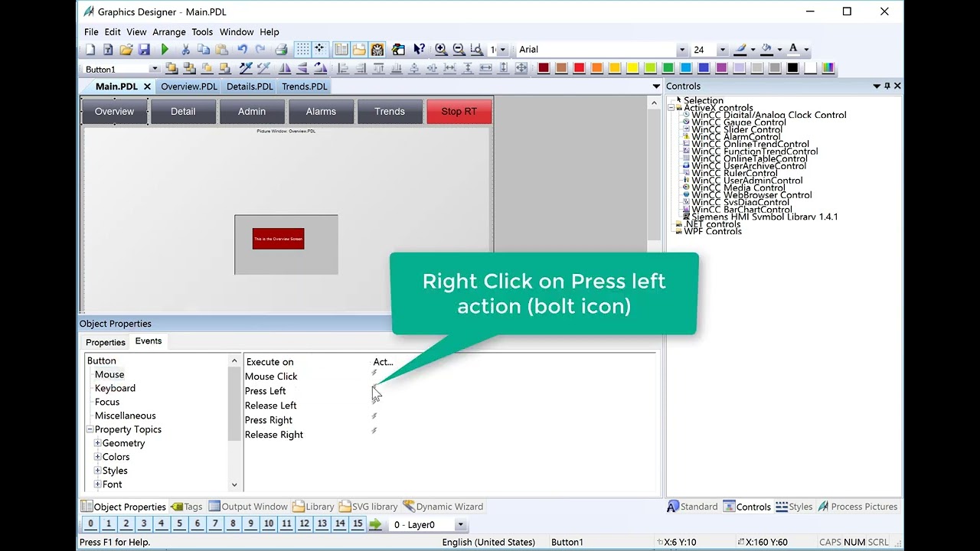Image resolution: width=980 pixels, height=551 pixels.
Task: Zoom out with the magnifier minus icon
Action: (x=459, y=50)
